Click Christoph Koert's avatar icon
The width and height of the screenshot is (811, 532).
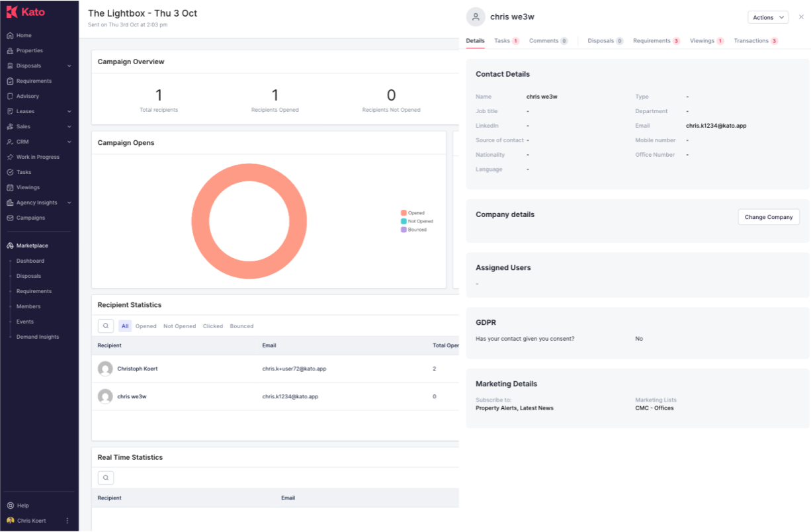click(x=105, y=369)
